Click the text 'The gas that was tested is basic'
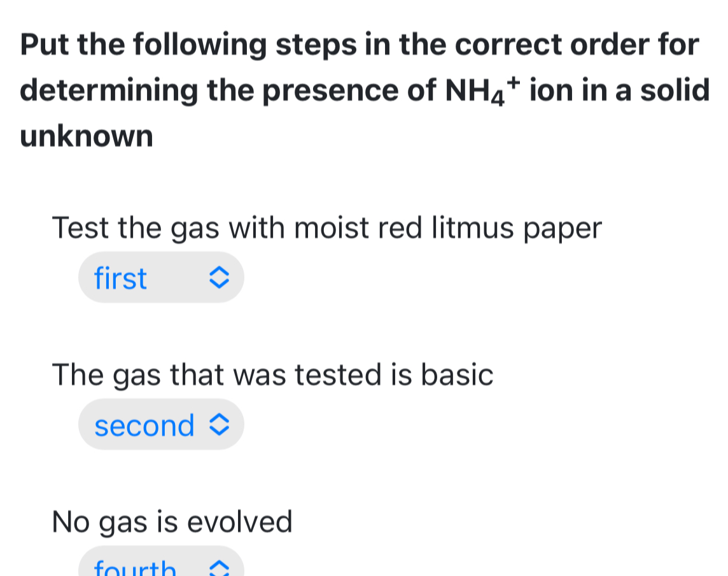728x576 pixels. pos(272,375)
